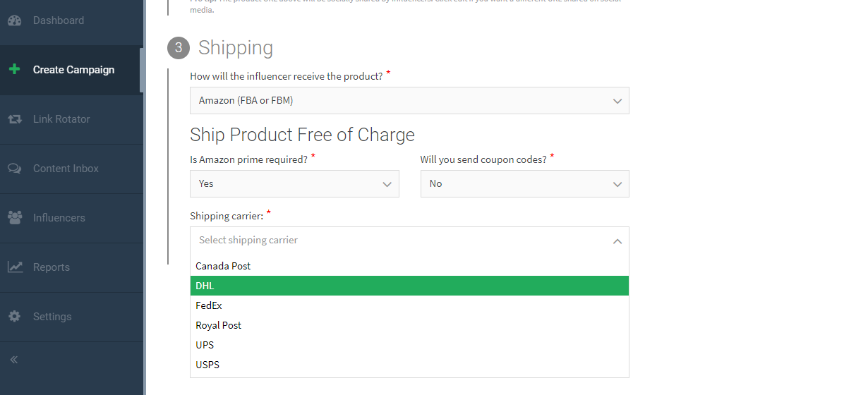Click the Influencers people icon

pyautogui.click(x=14, y=218)
